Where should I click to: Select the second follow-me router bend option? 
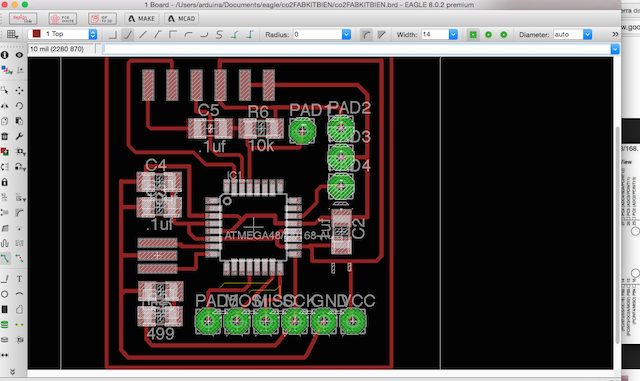(x=250, y=35)
